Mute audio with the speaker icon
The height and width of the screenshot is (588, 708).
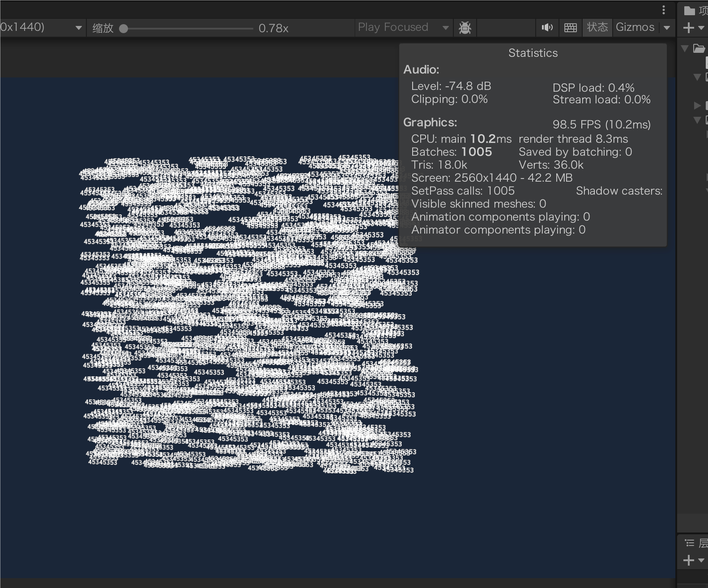(x=547, y=28)
